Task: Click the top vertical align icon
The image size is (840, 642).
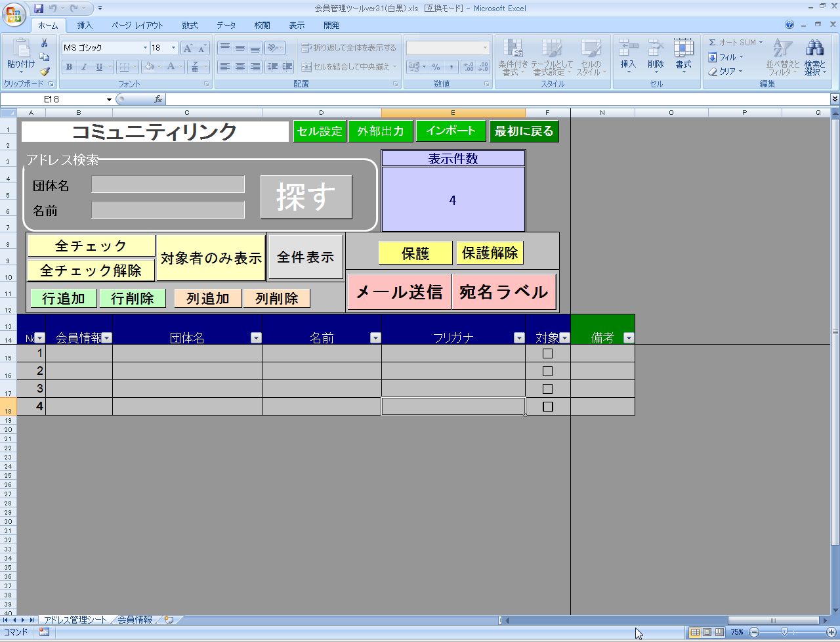Action: click(225, 48)
